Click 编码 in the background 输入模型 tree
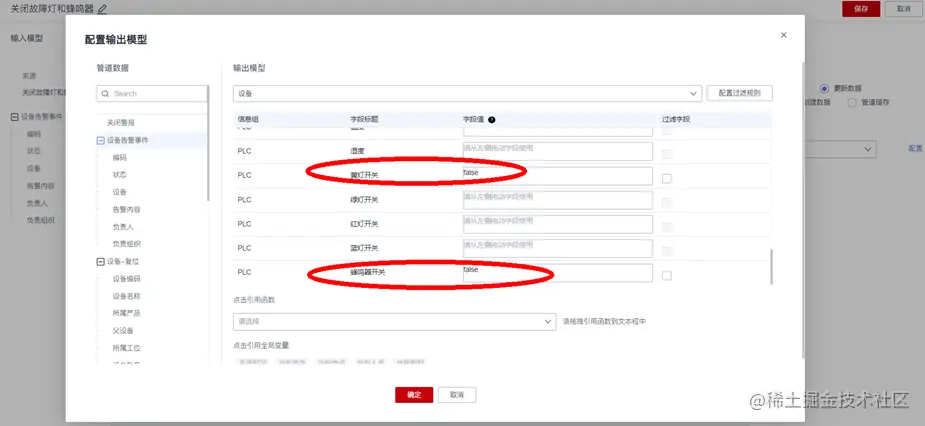Screen dimensions: 925x426 [34, 134]
